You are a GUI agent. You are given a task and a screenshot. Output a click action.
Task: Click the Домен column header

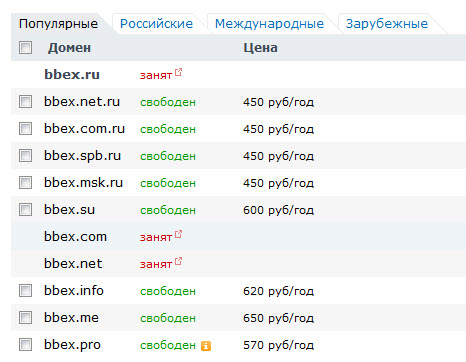click(x=69, y=48)
